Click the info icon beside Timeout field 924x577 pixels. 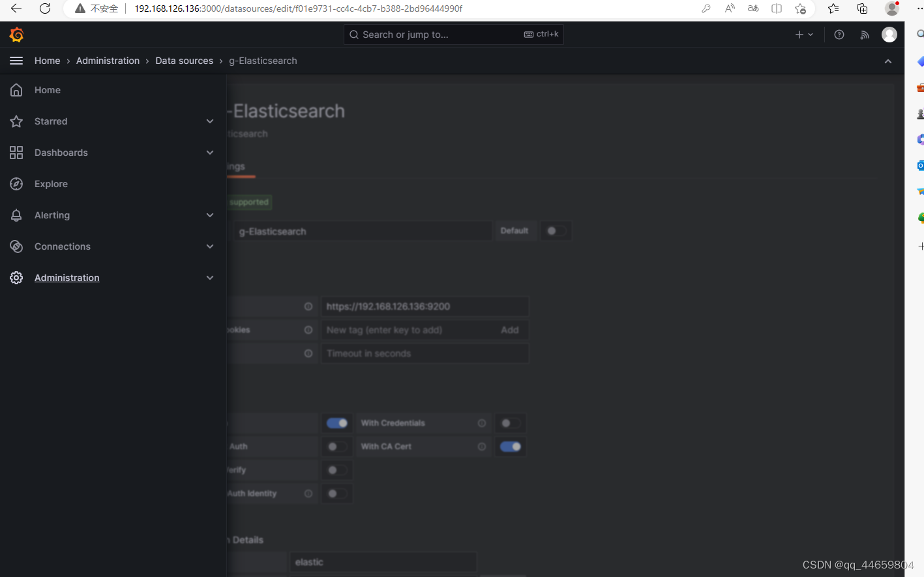coord(308,353)
